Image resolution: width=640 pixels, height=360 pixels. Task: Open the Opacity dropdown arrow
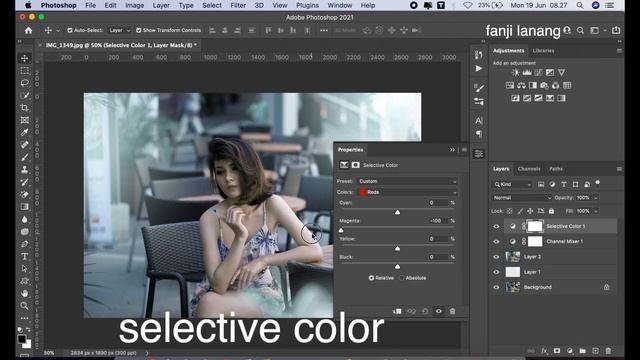click(596, 198)
